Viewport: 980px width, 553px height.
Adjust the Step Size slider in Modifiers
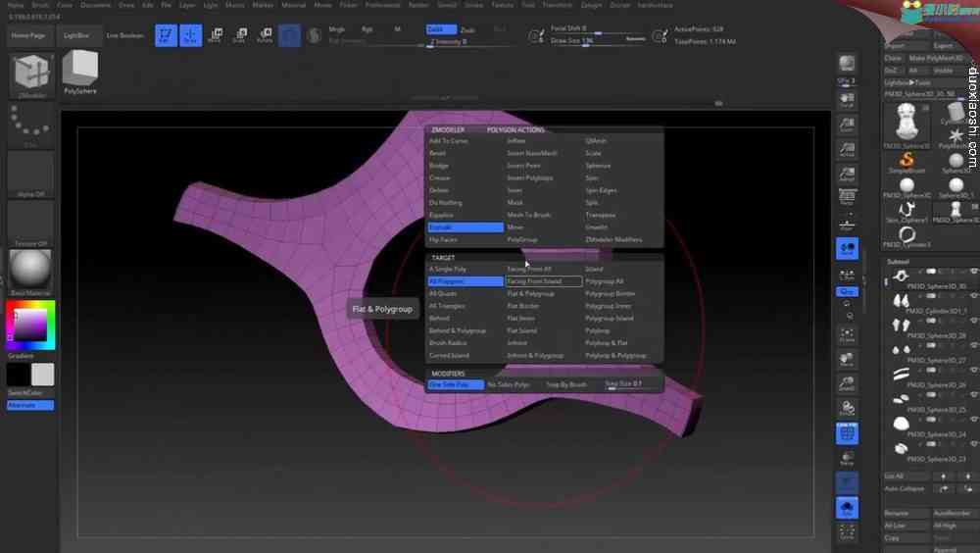631,384
